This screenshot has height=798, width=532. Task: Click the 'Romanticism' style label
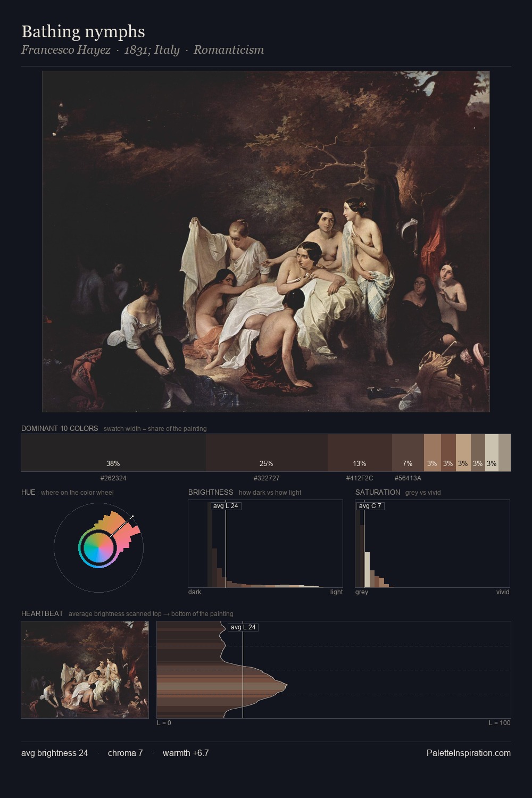(x=229, y=50)
